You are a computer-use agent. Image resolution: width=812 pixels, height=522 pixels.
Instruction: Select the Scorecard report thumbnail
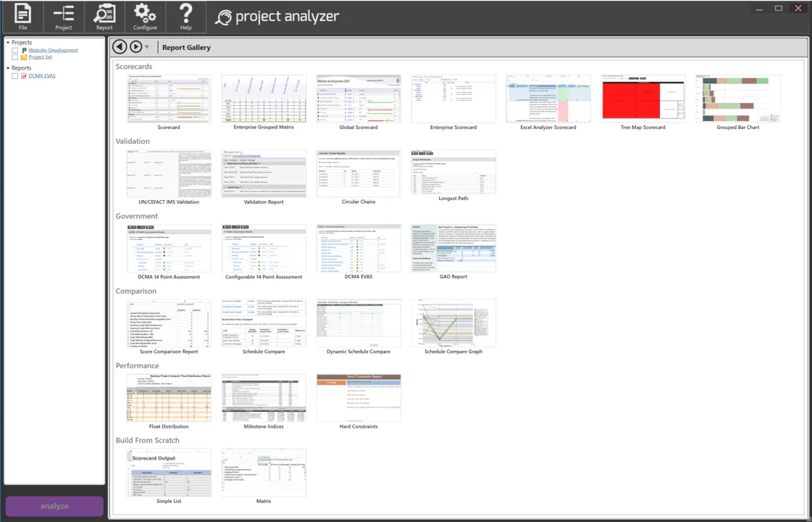pyautogui.click(x=169, y=99)
